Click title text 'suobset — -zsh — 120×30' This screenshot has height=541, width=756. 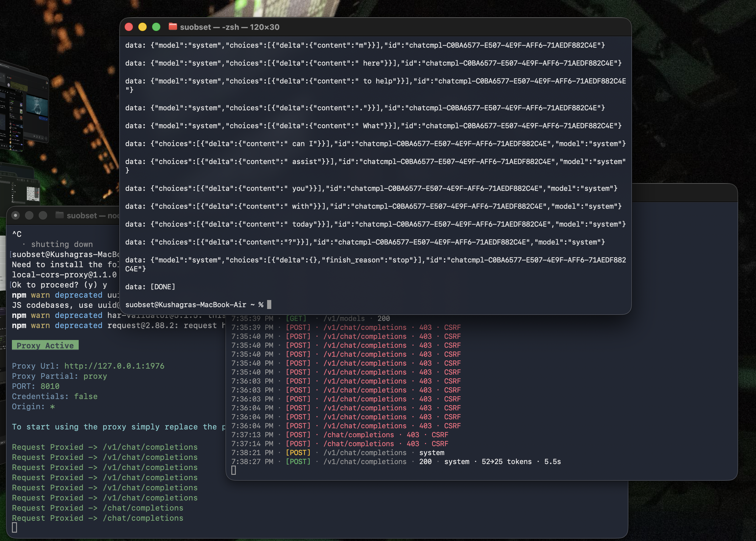click(230, 27)
